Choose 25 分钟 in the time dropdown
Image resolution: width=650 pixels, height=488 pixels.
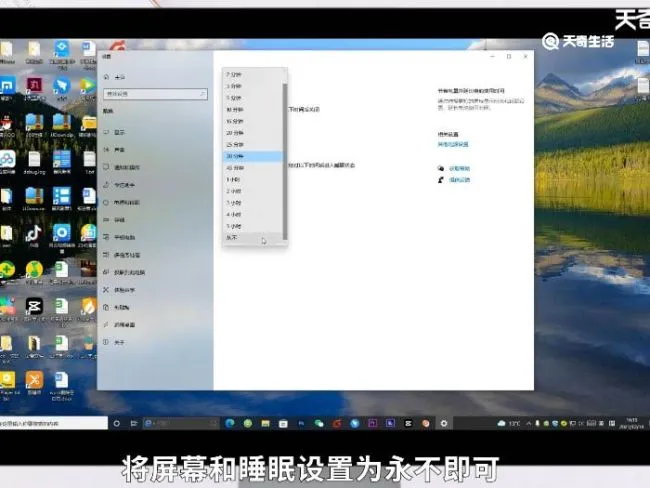[253, 145]
